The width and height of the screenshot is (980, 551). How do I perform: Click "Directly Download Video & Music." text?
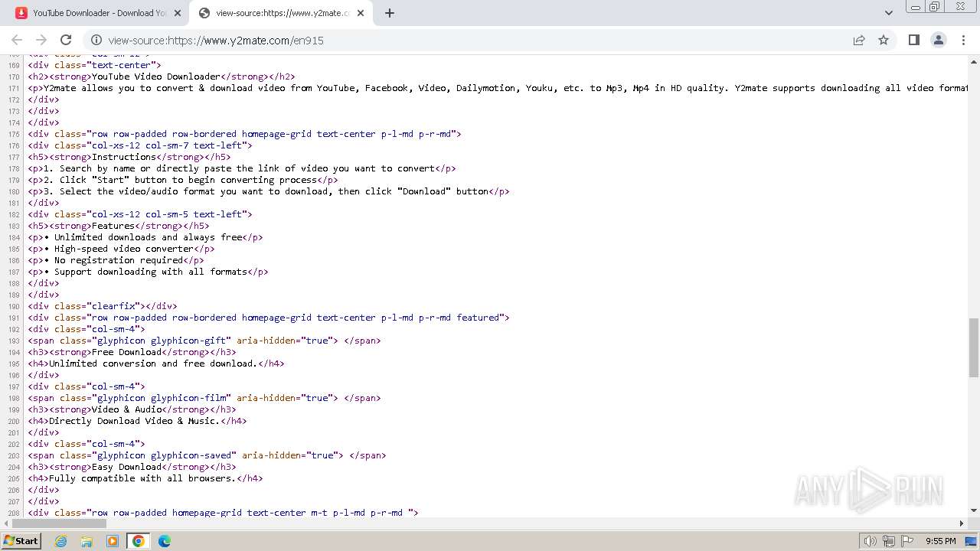pos(134,421)
